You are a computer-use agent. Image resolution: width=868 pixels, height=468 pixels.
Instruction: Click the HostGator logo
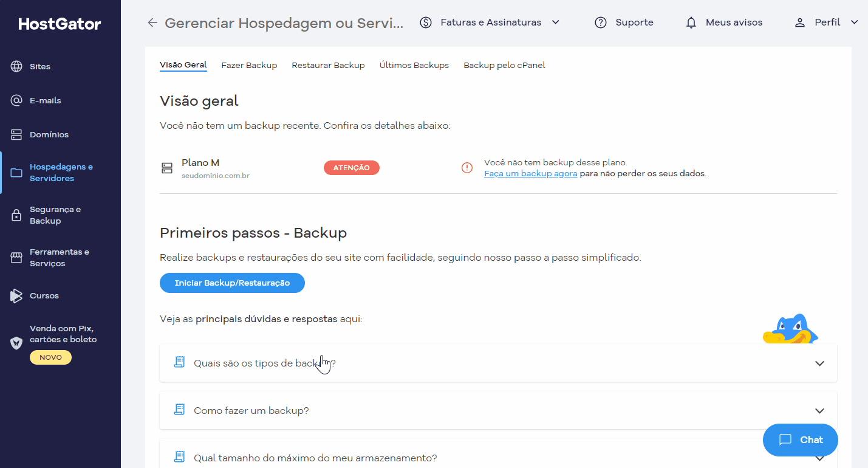coord(60,24)
